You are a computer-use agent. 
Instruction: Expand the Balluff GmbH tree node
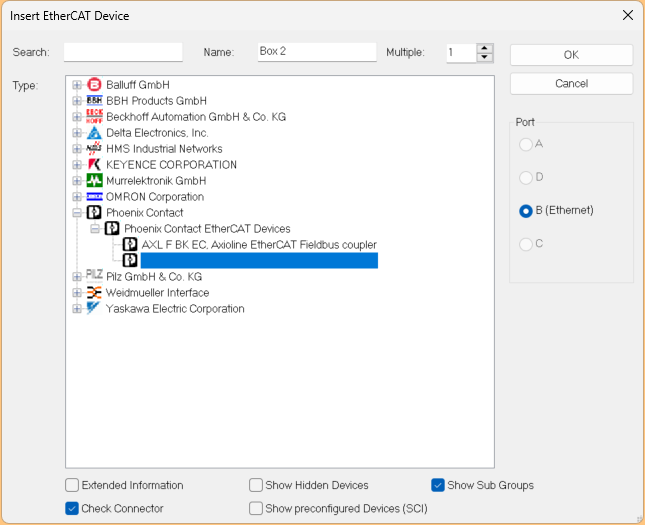pos(77,85)
